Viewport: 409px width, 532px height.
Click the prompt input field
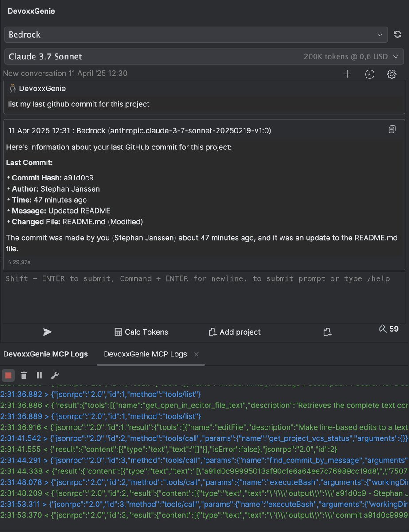coord(204,297)
